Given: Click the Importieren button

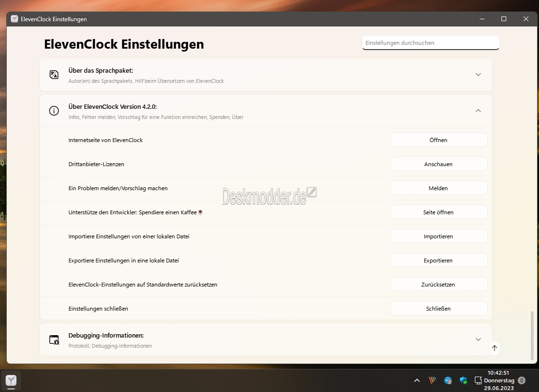Looking at the screenshot, I should point(439,236).
